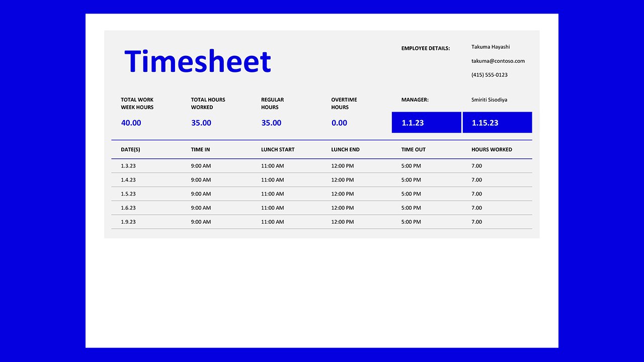
Task: Select the employee name Takuma Hayashi
Action: [490, 47]
